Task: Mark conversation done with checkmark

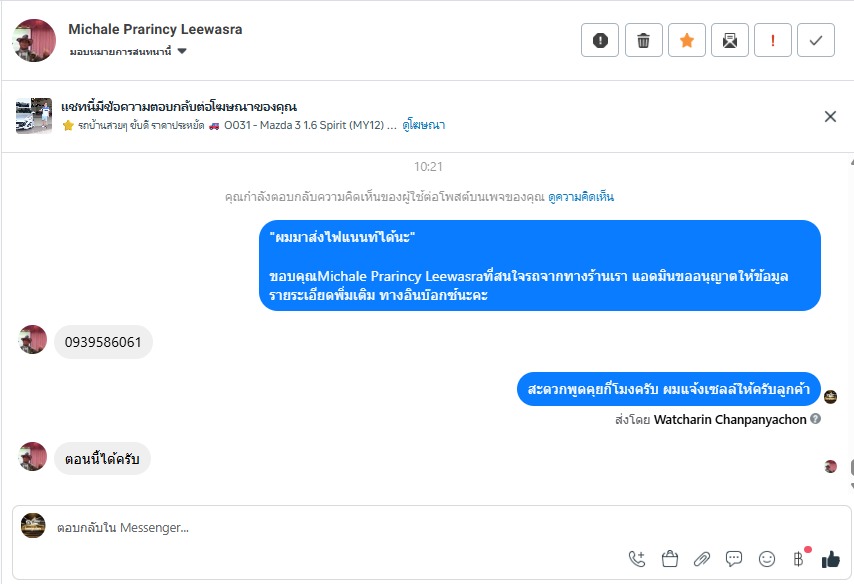Action: pyautogui.click(x=816, y=40)
